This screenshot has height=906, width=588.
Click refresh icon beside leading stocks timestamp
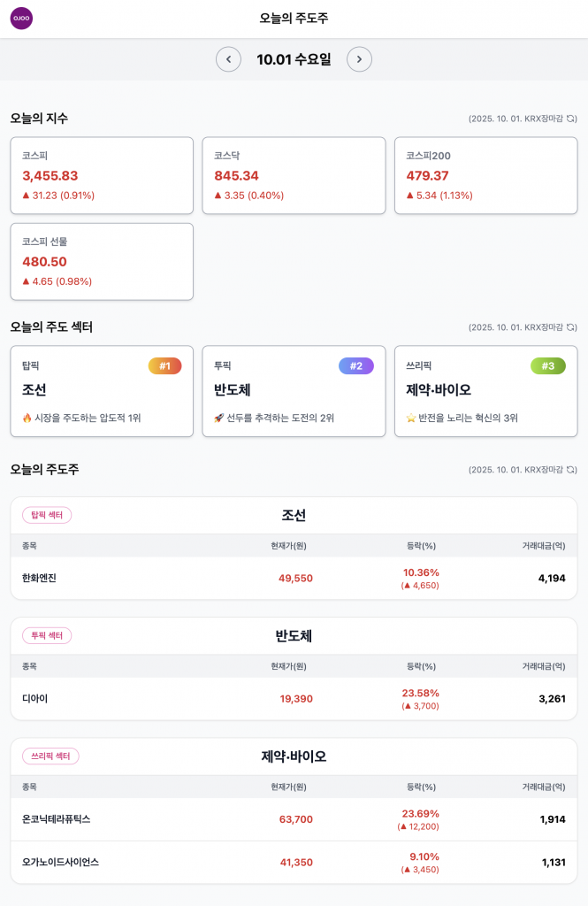point(572,470)
